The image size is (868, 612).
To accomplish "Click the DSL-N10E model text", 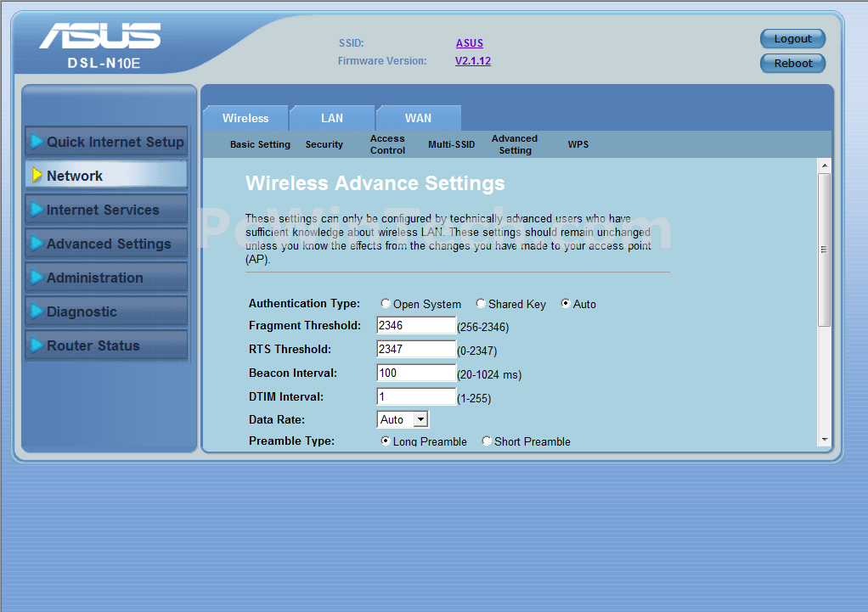I will pos(104,64).
